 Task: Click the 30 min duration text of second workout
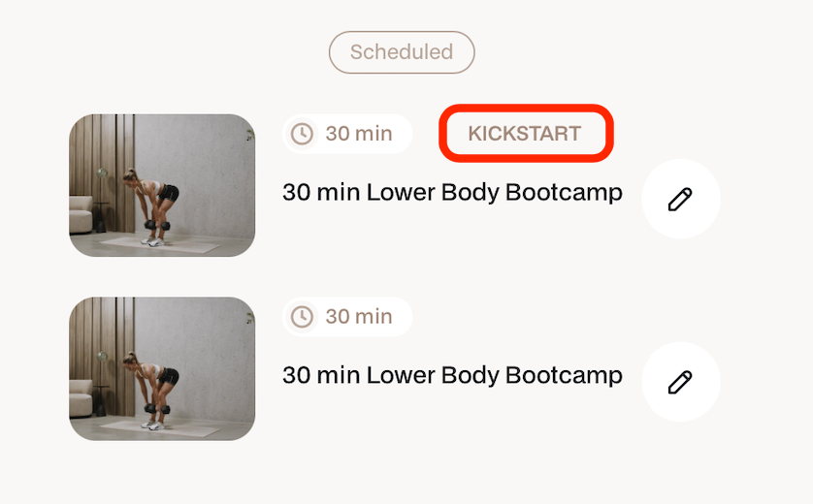(x=359, y=317)
